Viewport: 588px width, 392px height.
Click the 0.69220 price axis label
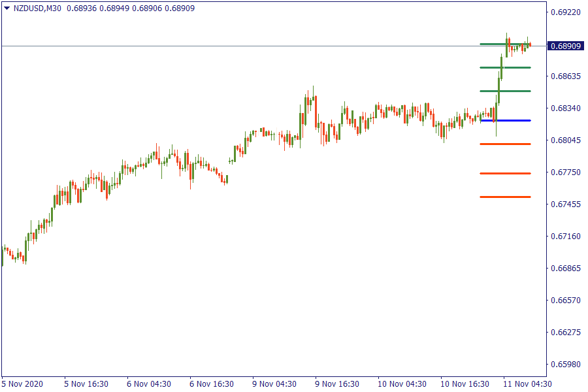(565, 12)
